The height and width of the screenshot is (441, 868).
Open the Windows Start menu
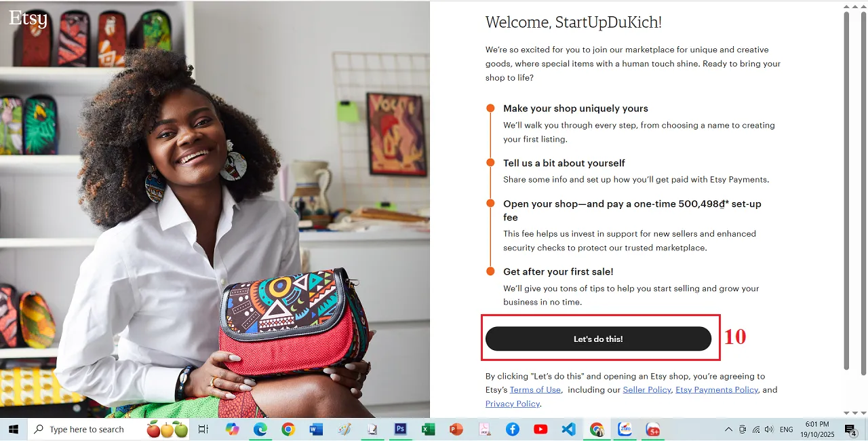(14, 429)
